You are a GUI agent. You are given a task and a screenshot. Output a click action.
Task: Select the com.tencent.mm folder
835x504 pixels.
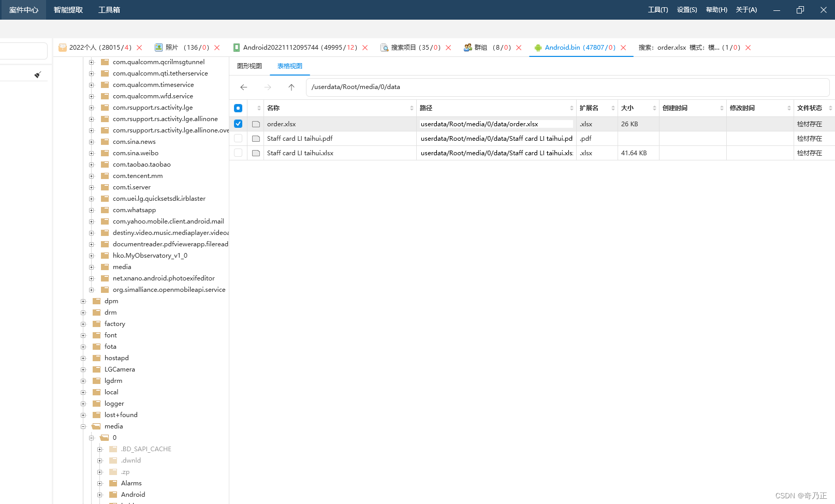138,176
